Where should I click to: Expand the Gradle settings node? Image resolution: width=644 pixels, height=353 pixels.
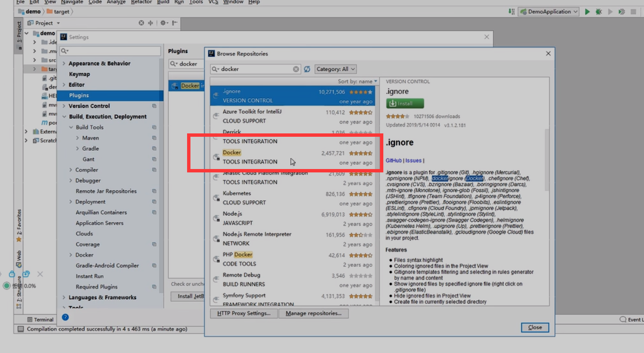(x=77, y=148)
